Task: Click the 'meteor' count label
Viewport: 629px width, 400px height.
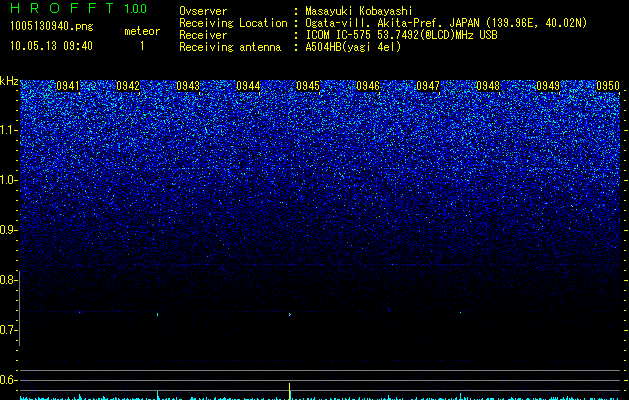Action: 142,31
